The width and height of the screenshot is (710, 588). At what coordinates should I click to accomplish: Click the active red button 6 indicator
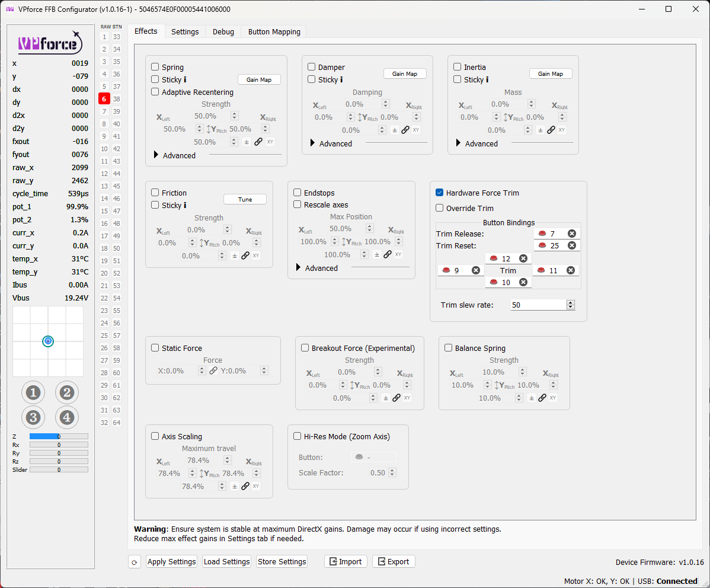click(x=104, y=99)
